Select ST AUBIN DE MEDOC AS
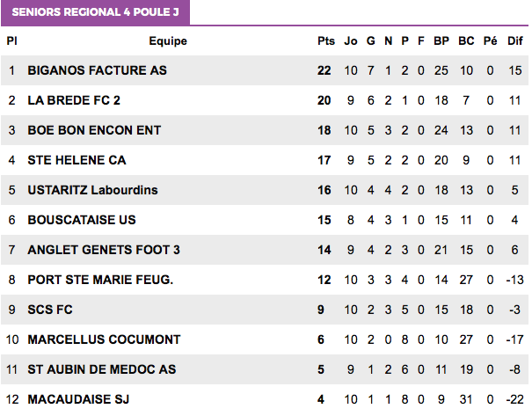This screenshot has width=532, height=416. pyautogui.click(x=101, y=369)
